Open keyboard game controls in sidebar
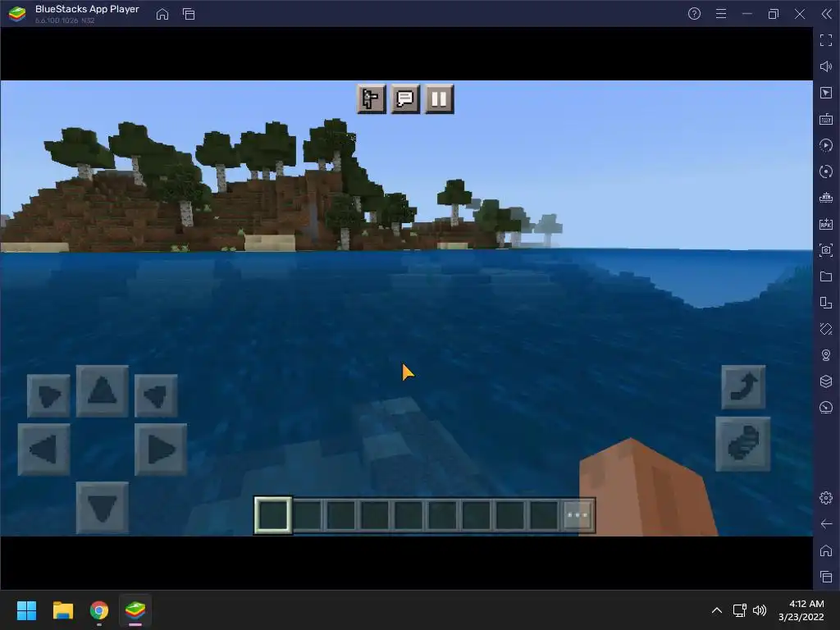Viewport: 840px width, 630px height. [x=826, y=119]
